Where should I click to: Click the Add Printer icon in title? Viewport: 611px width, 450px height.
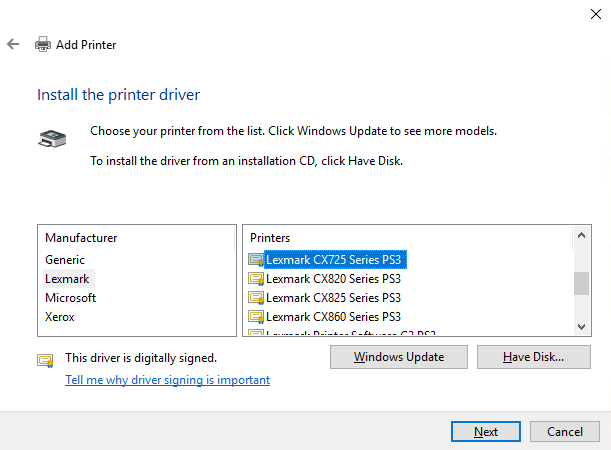(43, 45)
